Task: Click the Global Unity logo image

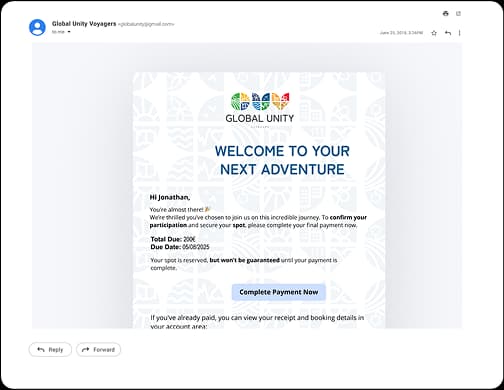Action: pyautogui.click(x=260, y=109)
